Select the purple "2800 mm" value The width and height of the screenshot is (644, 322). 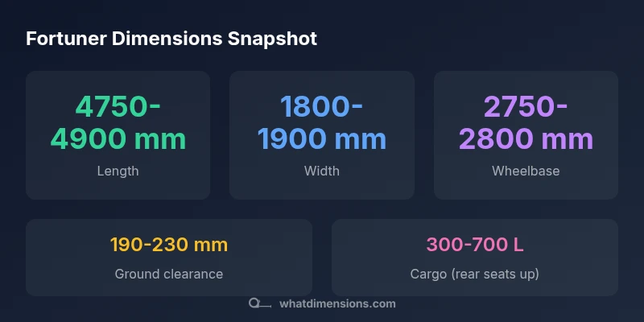tap(526, 138)
